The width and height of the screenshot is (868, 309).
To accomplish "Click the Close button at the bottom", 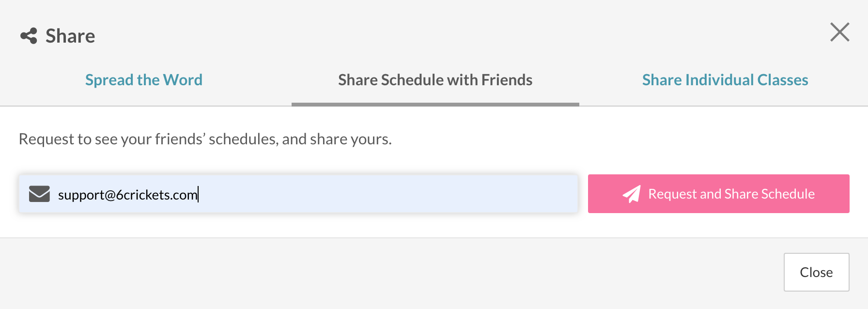I will click(816, 272).
